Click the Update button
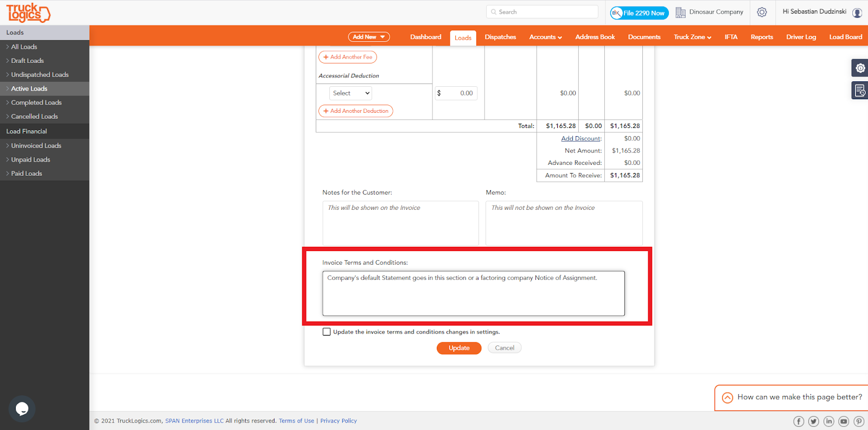Image resolution: width=868 pixels, height=430 pixels. (x=459, y=348)
